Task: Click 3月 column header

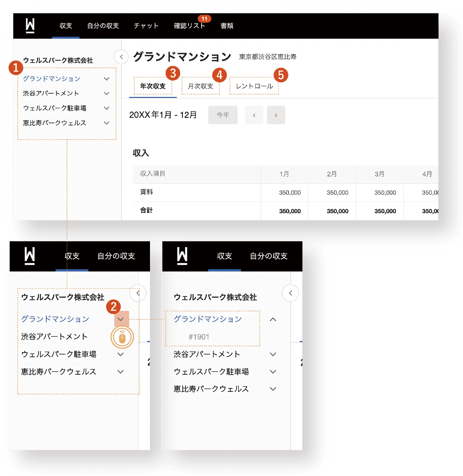Action: (379, 174)
